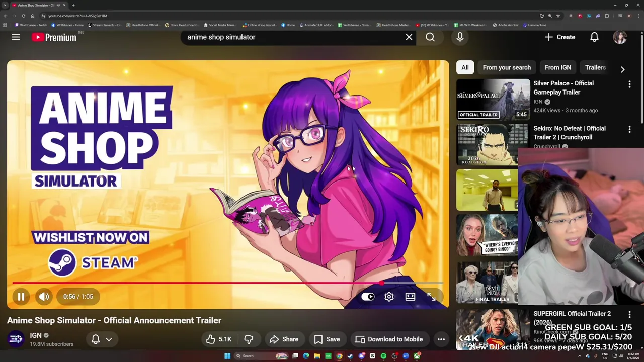
Task: Toggle the autoplay switch
Action: pyautogui.click(x=368, y=297)
